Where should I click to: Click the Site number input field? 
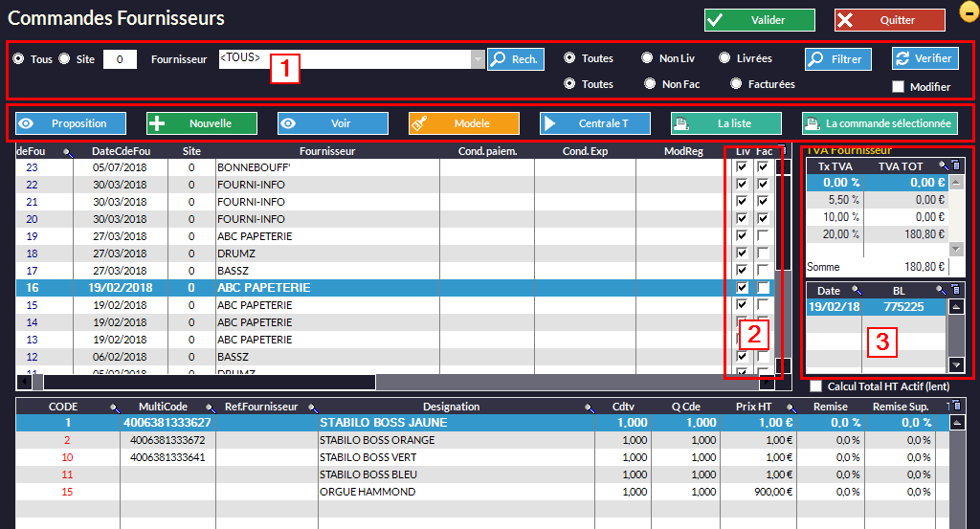[x=120, y=59]
